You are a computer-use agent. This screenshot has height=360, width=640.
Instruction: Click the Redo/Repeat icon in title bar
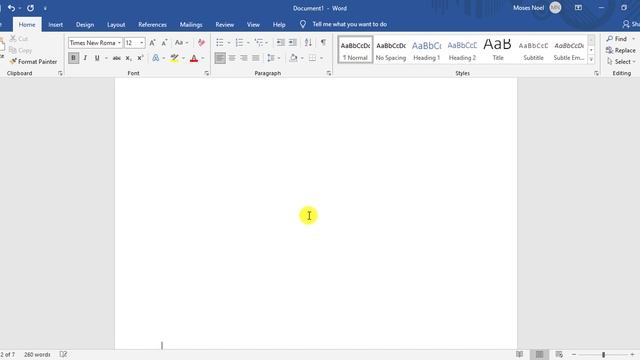tap(31, 8)
